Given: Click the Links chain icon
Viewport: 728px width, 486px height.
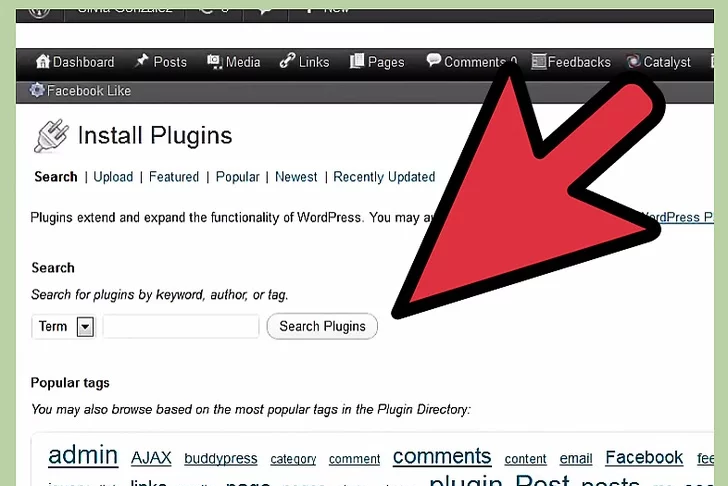Looking at the screenshot, I should click(287, 61).
